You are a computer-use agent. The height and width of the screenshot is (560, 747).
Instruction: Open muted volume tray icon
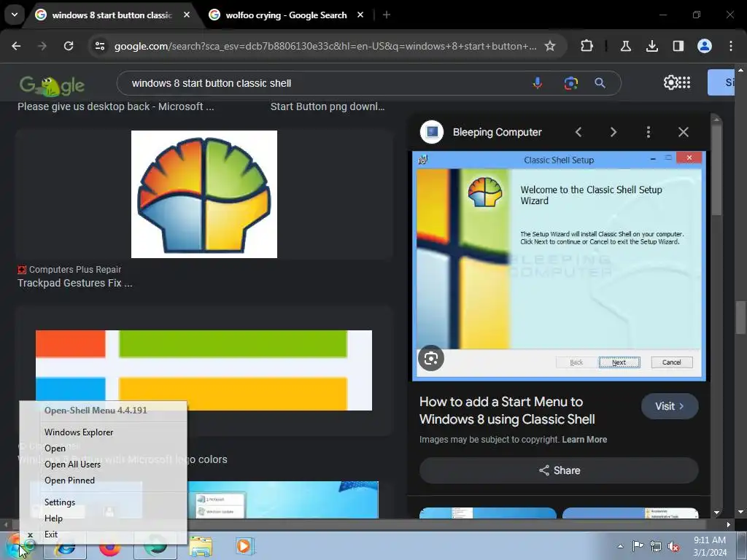[x=673, y=547]
